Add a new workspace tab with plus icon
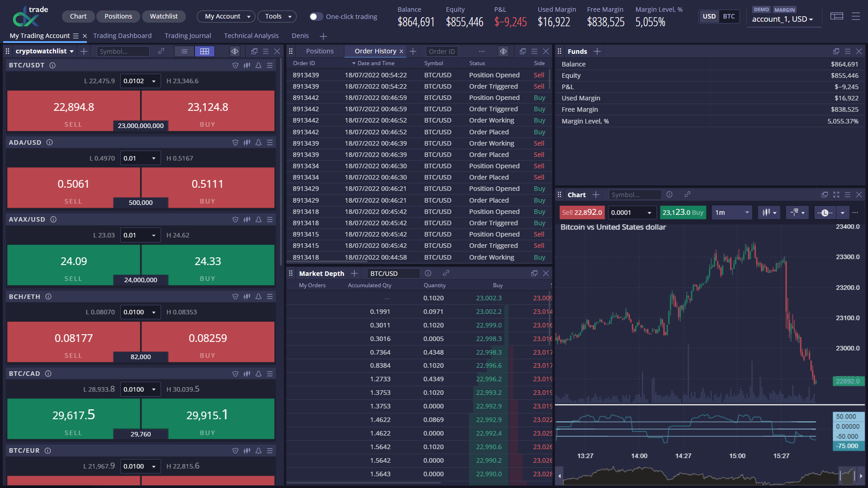The height and width of the screenshot is (488, 868). (323, 36)
